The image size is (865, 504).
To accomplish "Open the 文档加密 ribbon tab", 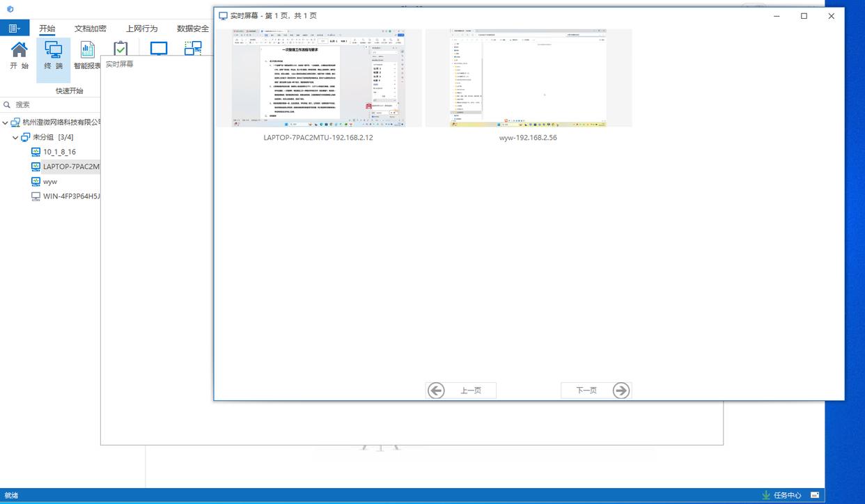I will pyautogui.click(x=91, y=29).
